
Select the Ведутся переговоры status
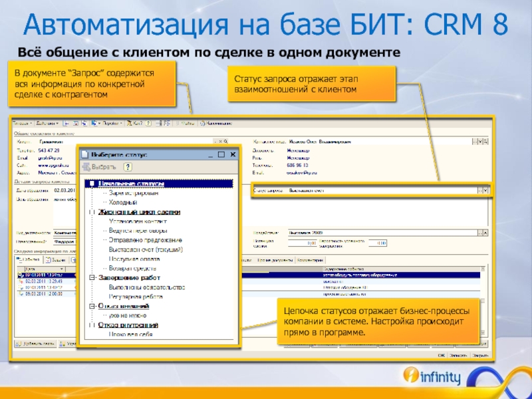coord(138,231)
